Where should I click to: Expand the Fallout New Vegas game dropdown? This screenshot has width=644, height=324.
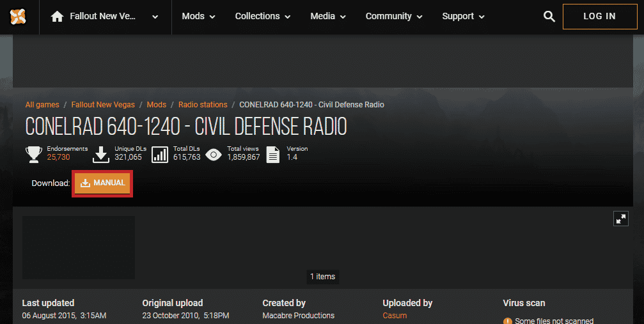[155, 17]
